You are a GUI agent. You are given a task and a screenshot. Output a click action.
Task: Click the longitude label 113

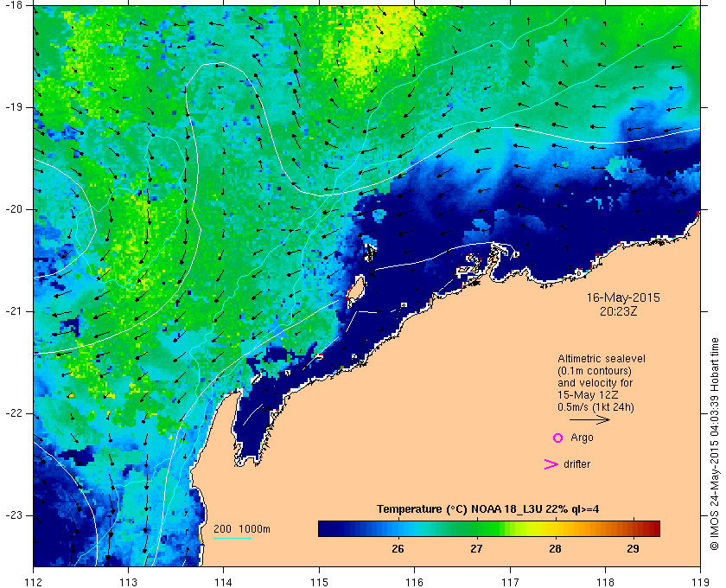click(x=128, y=581)
